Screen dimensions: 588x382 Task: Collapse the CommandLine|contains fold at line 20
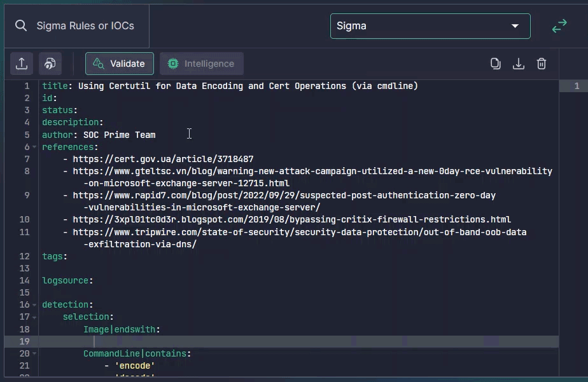pos(34,354)
